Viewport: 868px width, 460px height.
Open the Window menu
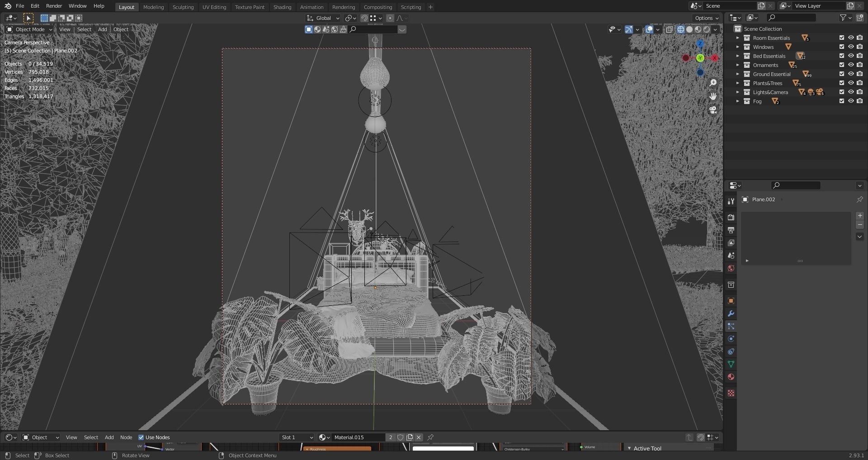pos(77,6)
